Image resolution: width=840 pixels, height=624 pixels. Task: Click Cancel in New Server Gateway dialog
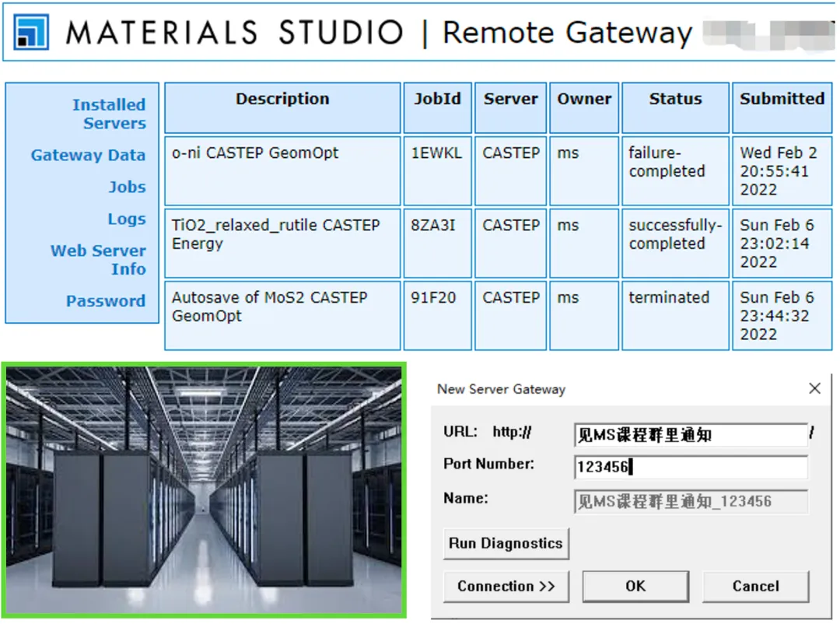click(755, 587)
